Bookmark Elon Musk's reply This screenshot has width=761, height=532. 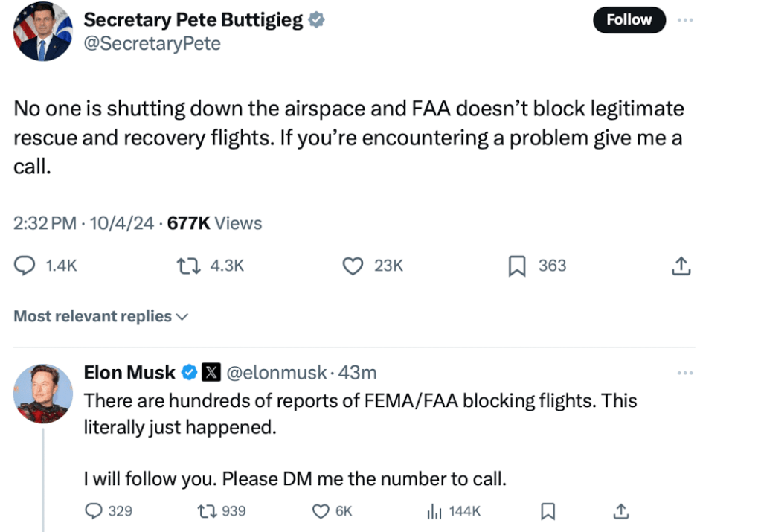tap(548, 511)
